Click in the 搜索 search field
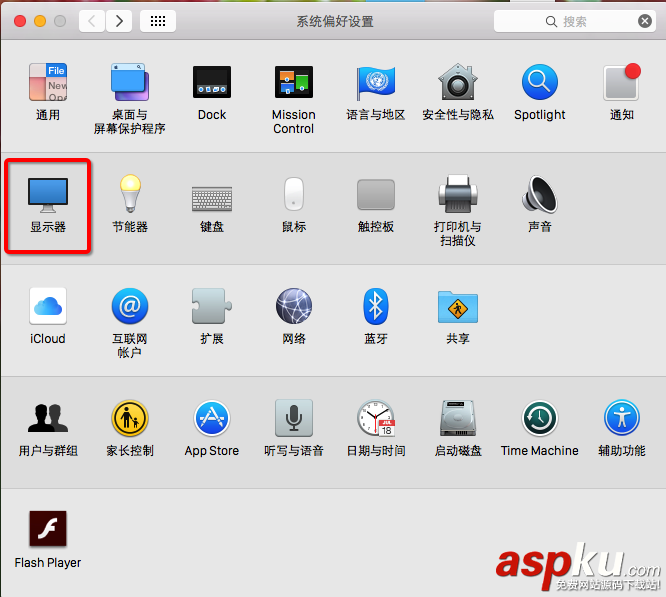 pos(575,21)
